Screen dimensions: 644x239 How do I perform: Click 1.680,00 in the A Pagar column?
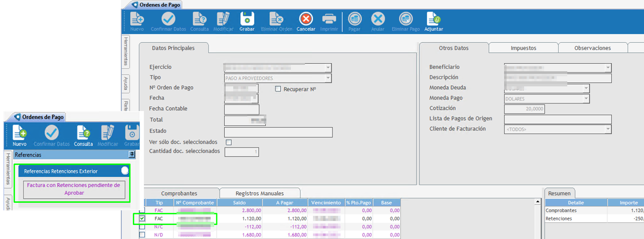pos(296,234)
